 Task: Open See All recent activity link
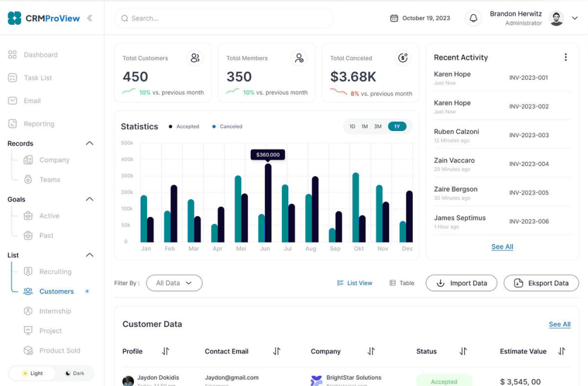[x=502, y=247]
